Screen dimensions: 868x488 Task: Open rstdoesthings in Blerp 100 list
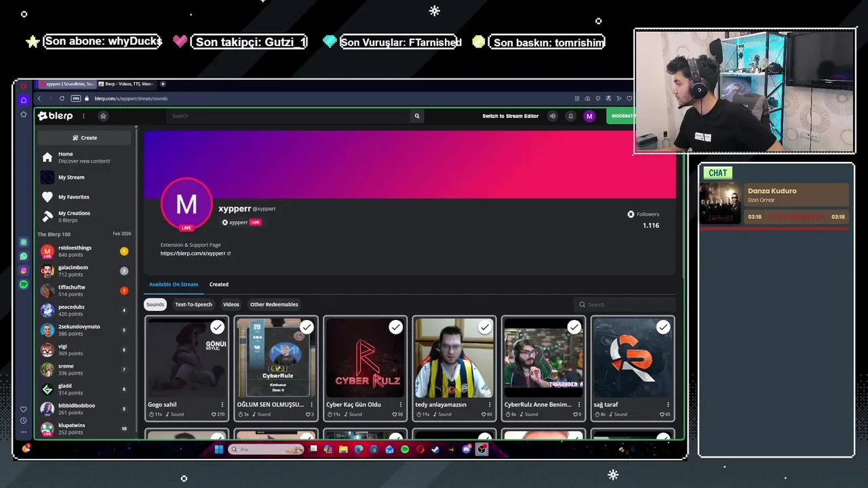coord(85,251)
